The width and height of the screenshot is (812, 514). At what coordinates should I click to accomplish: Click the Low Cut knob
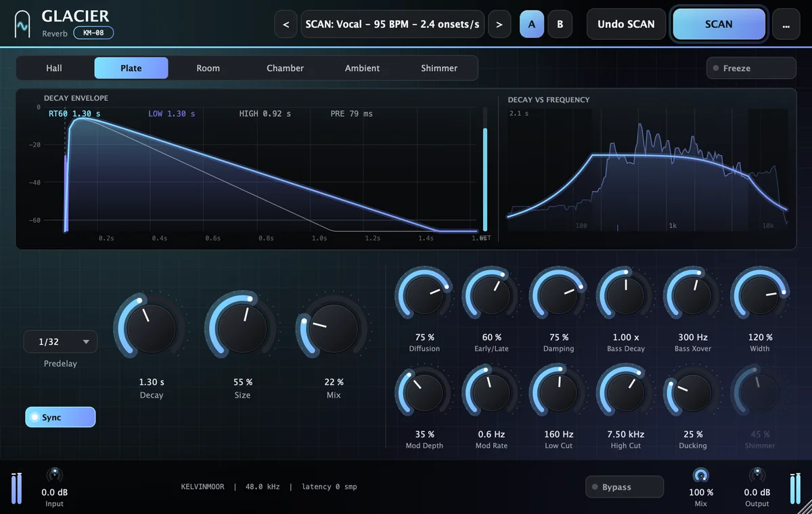tap(559, 392)
